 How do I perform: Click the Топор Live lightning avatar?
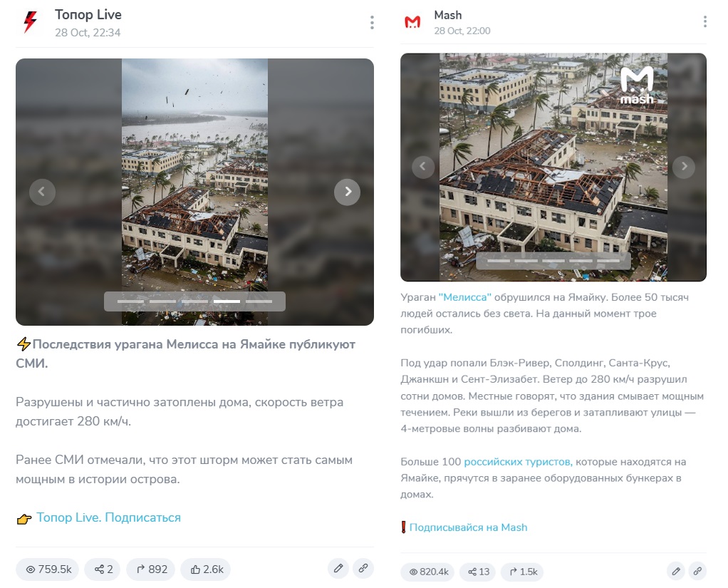click(x=30, y=22)
